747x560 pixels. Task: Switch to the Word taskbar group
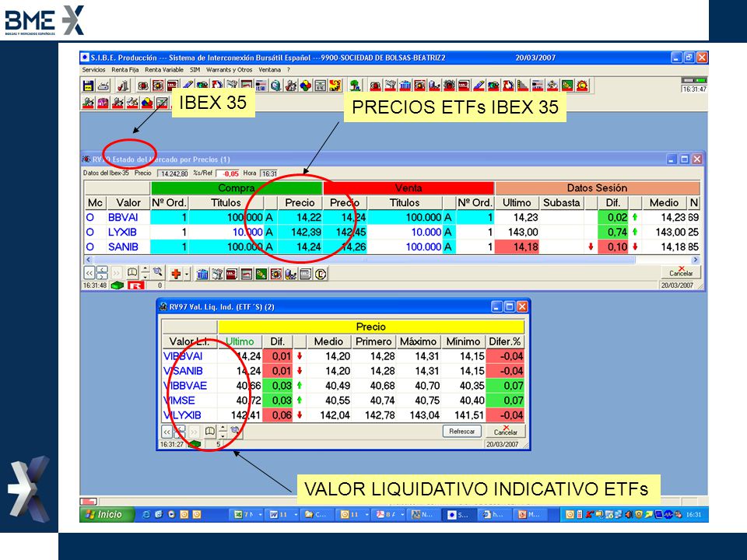[x=283, y=514]
